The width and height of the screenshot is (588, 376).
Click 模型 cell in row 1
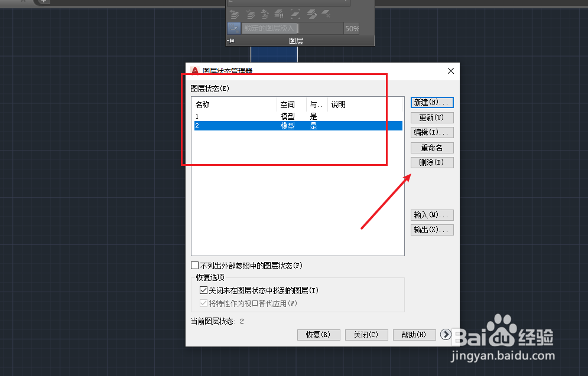click(288, 116)
